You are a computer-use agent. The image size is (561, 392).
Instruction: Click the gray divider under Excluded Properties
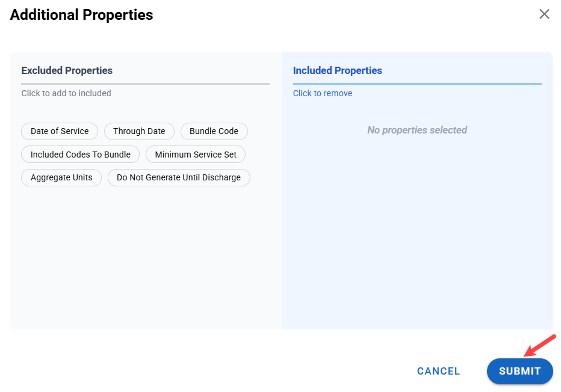pyautogui.click(x=145, y=84)
